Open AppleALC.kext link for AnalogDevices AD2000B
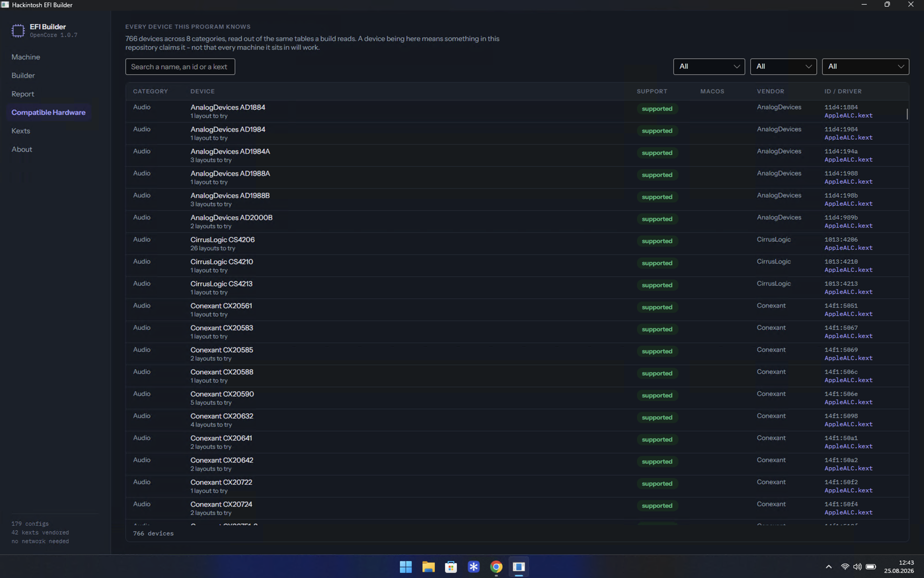This screenshot has width=924, height=578. [x=849, y=226]
